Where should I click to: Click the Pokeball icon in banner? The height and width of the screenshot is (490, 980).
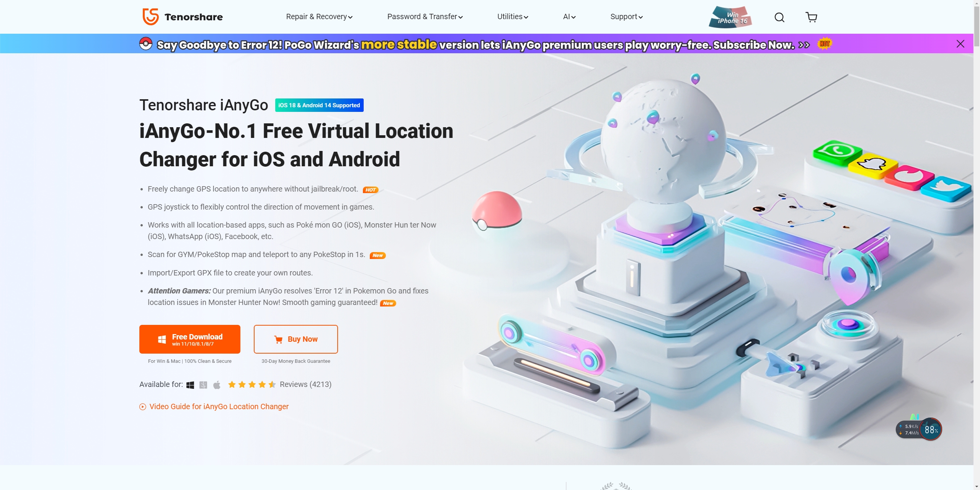click(x=145, y=44)
